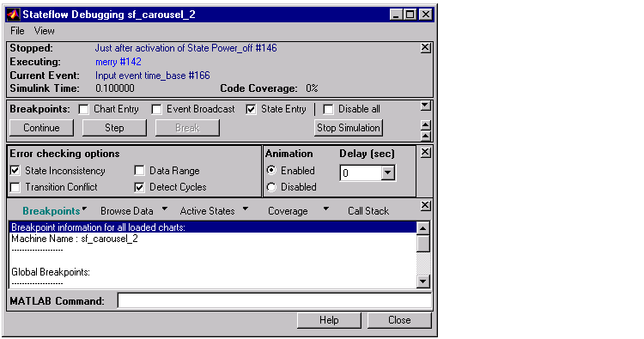The height and width of the screenshot is (339, 644).
Task: Select the Disabled animation radio button
Action: pyautogui.click(x=271, y=187)
